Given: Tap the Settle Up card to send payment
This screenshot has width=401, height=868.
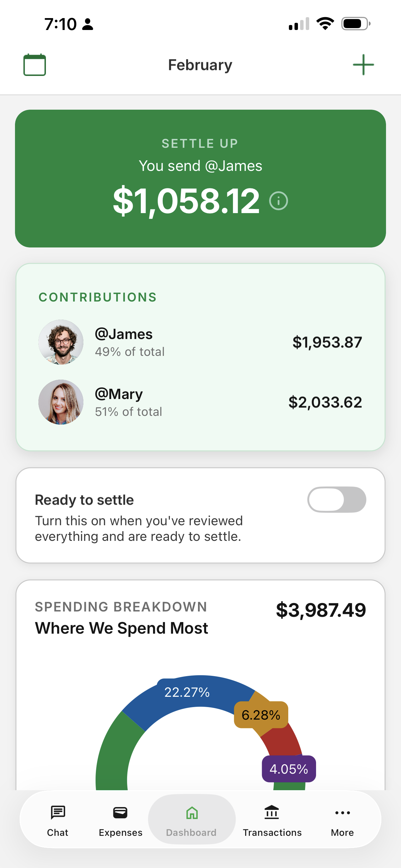Looking at the screenshot, I should [200, 177].
